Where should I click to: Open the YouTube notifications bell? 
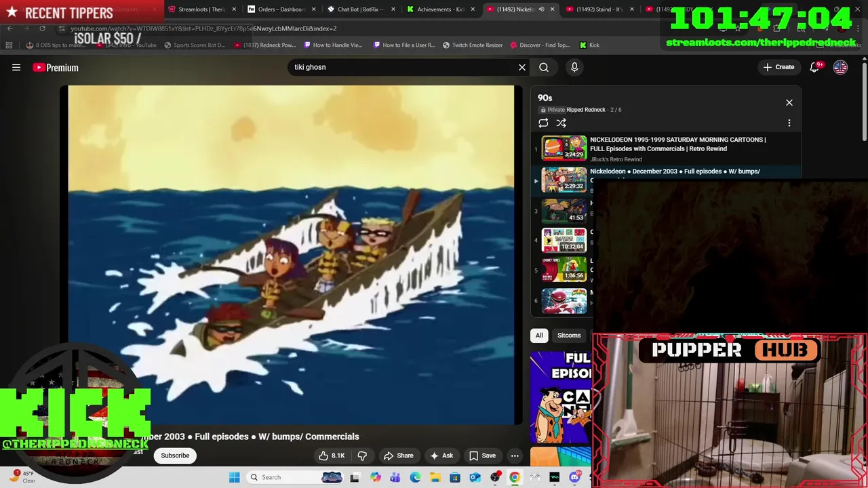[816, 67]
